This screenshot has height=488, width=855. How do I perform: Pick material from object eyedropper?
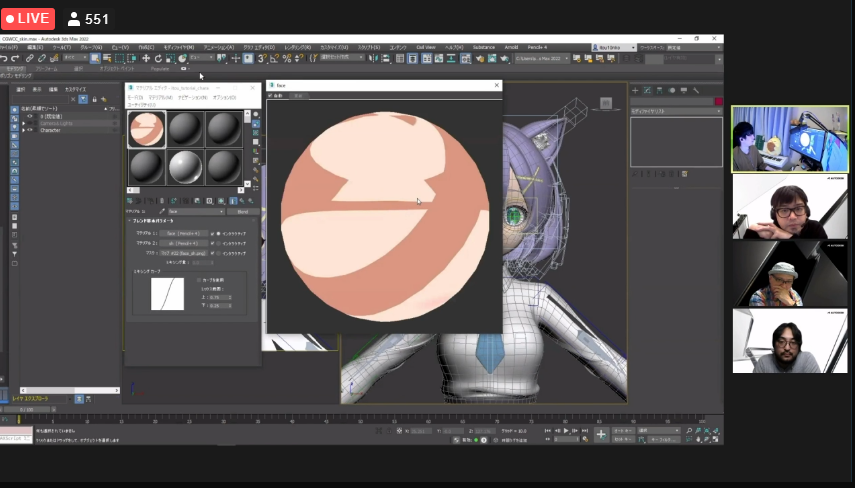[162, 212]
